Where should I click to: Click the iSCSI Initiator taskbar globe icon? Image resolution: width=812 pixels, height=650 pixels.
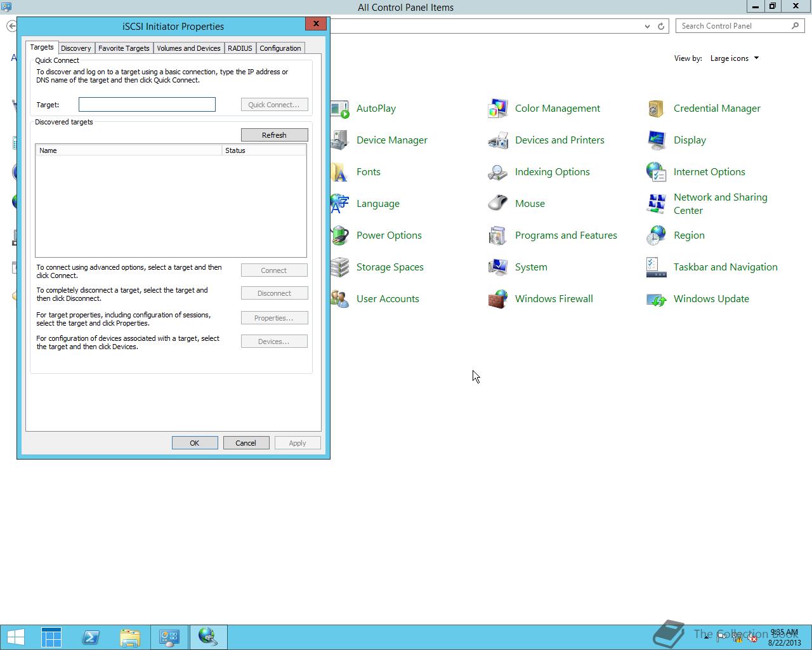[208, 637]
